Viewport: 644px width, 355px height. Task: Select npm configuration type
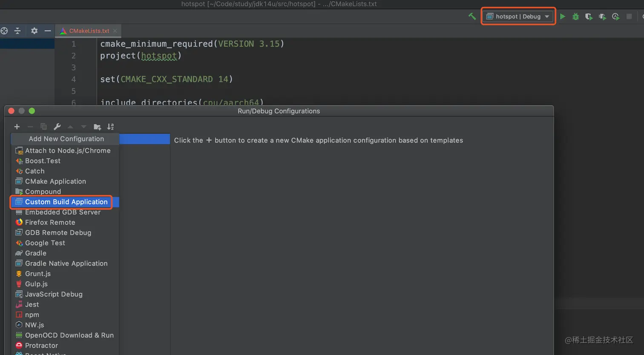click(65, 315)
